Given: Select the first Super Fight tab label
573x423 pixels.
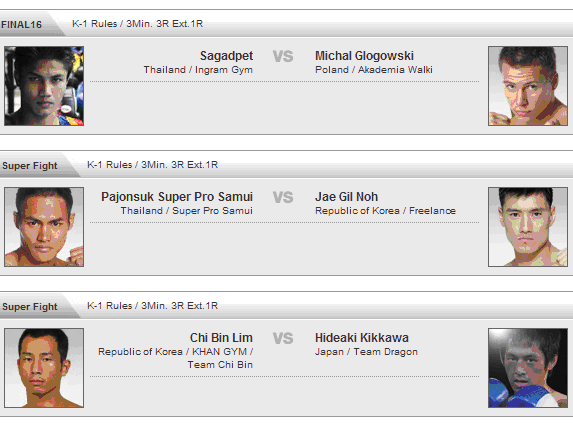Looking at the screenshot, I should [30, 166].
